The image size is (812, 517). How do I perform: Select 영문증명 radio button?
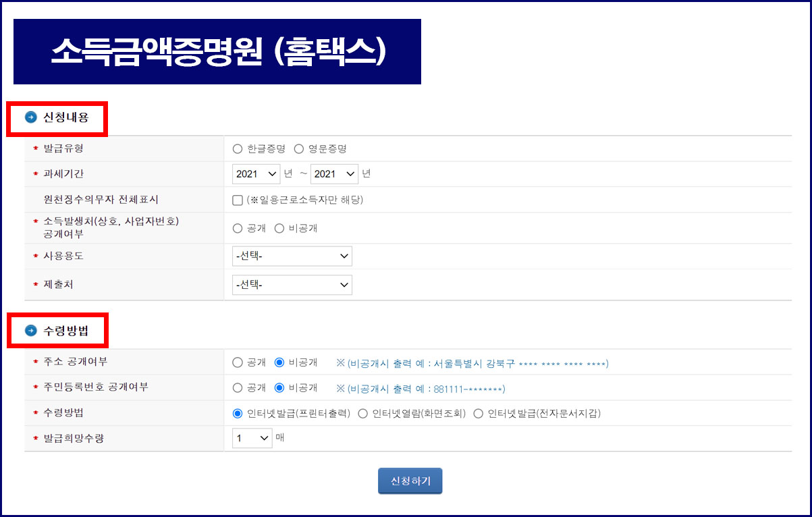point(299,148)
